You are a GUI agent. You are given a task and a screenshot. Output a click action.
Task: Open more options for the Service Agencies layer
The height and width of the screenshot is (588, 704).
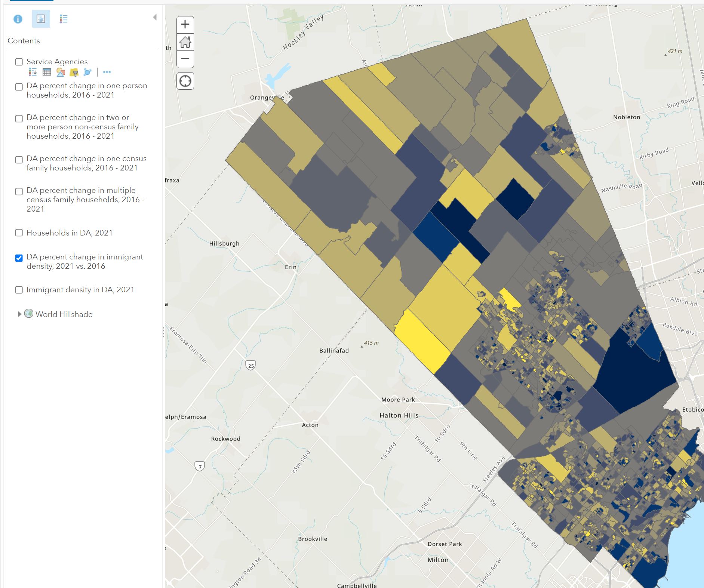point(107,73)
